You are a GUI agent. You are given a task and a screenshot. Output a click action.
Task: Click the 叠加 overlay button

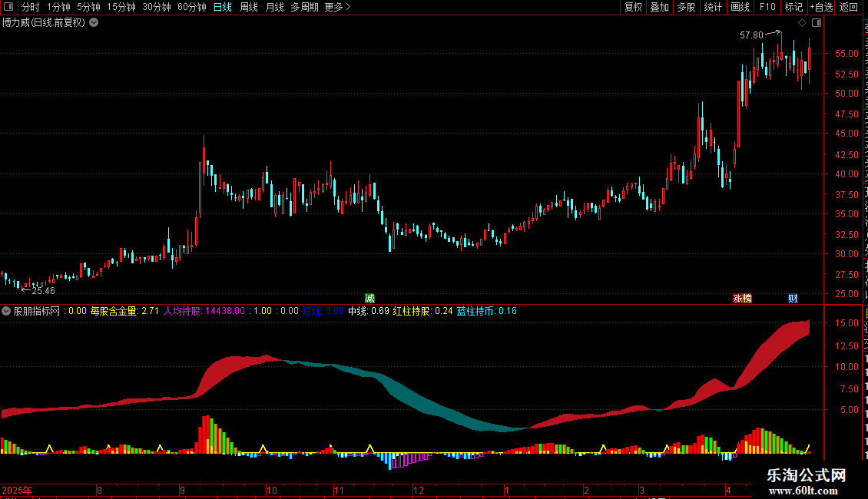coord(659,7)
